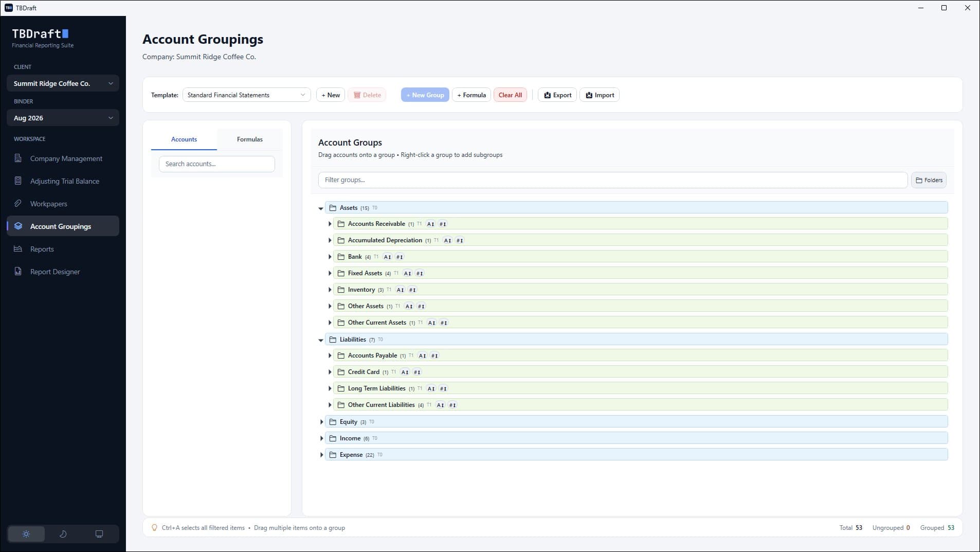The width and height of the screenshot is (980, 552).
Task: Click the #-sort badge on Credit Card row
Action: (x=417, y=372)
